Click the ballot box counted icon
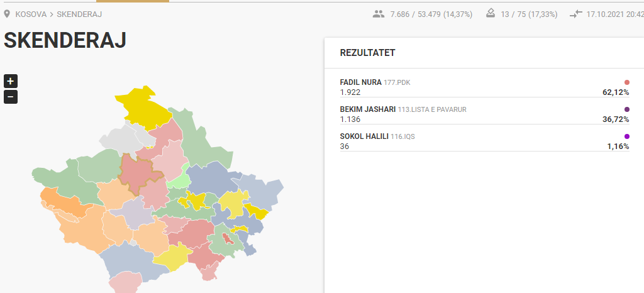The width and height of the screenshot is (644, 293). tap(491, 14)
